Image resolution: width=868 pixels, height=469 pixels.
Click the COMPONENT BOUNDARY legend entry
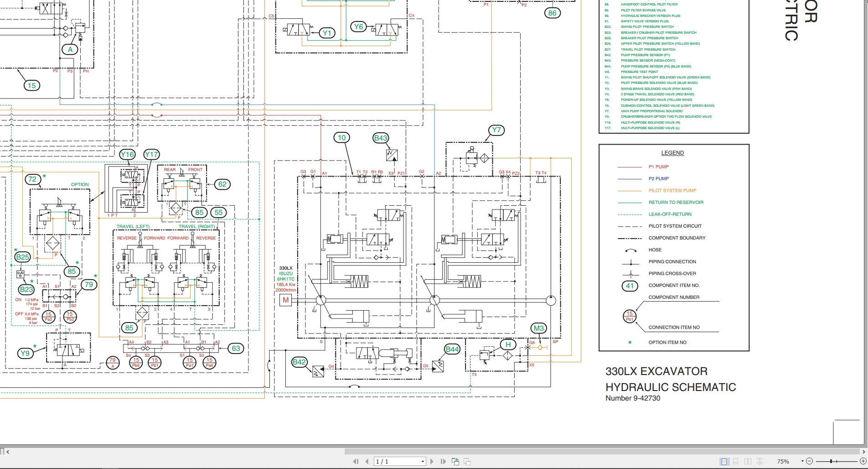677,238
